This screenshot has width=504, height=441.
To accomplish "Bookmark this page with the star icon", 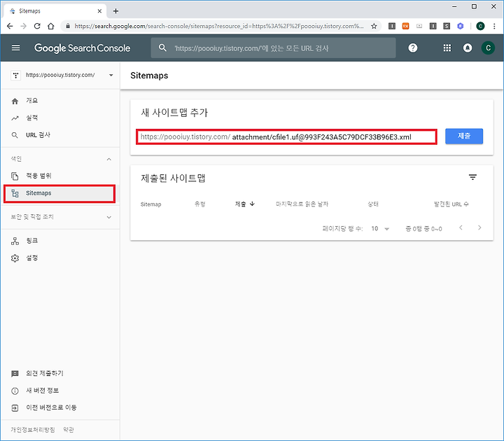I will (374, 26).
